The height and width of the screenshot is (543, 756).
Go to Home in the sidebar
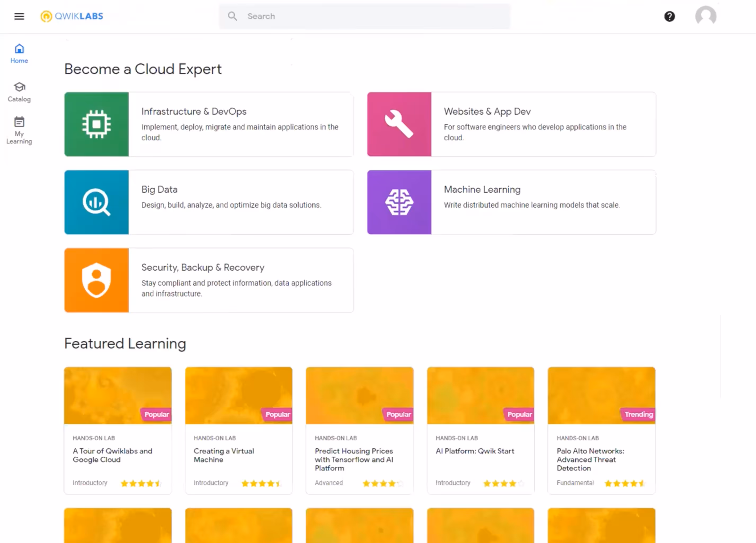(x=19, y=53)
